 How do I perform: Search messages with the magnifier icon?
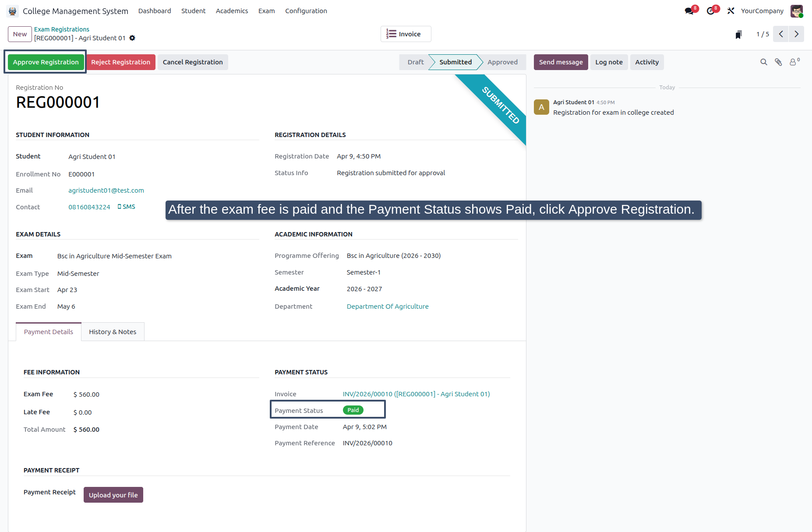[x=764, y=62]
